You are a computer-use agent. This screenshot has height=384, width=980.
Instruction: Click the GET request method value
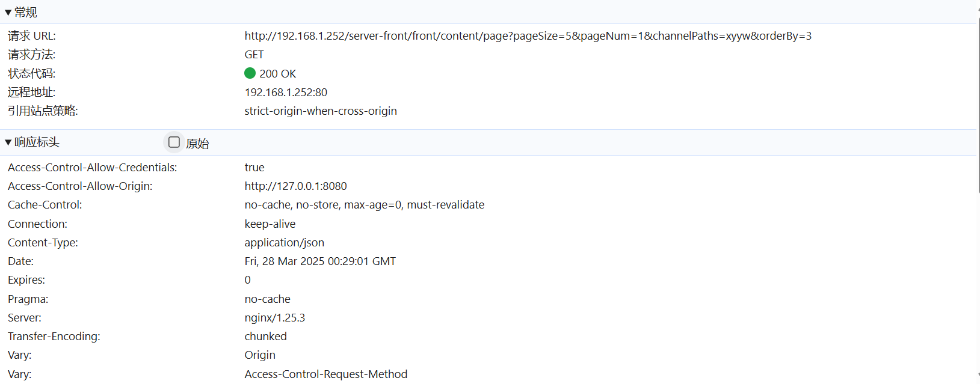[254, 55]
